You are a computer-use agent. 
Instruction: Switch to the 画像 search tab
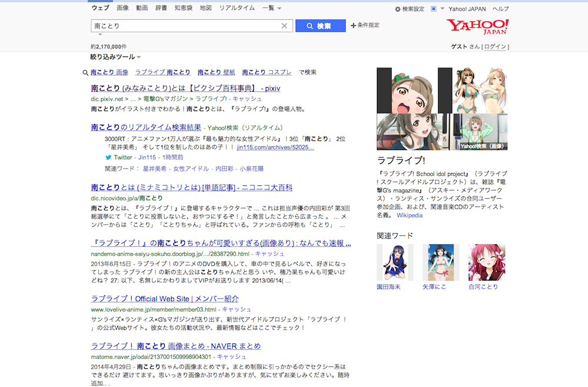tap(122, 8)
